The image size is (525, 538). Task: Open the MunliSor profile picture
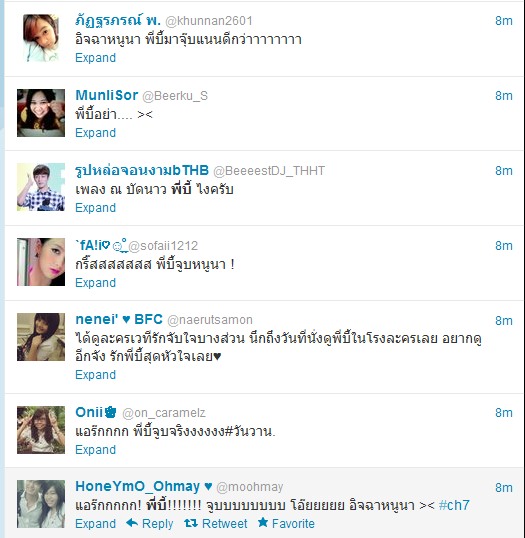(41, 113)
